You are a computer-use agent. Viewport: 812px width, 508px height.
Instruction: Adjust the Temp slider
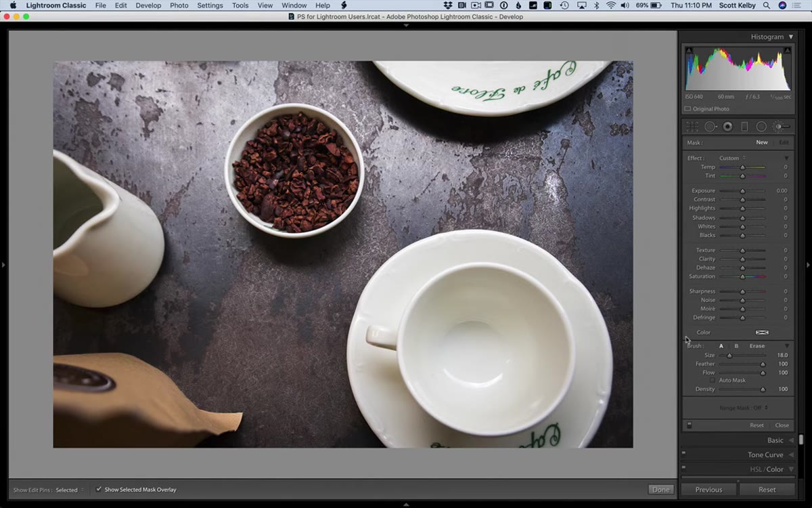(742, 167)
